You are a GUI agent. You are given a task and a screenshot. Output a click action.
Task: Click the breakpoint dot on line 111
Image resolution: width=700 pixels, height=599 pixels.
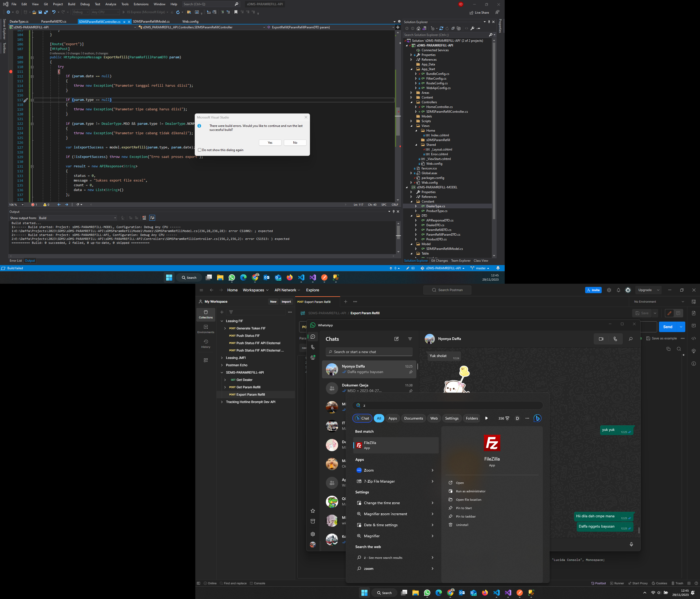[x=11, y=71]
